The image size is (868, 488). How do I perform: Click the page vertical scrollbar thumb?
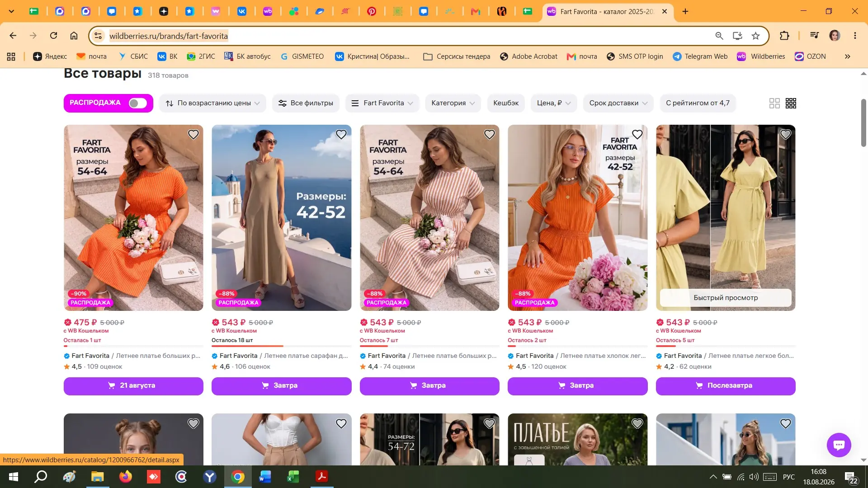[x=863, y=123]
